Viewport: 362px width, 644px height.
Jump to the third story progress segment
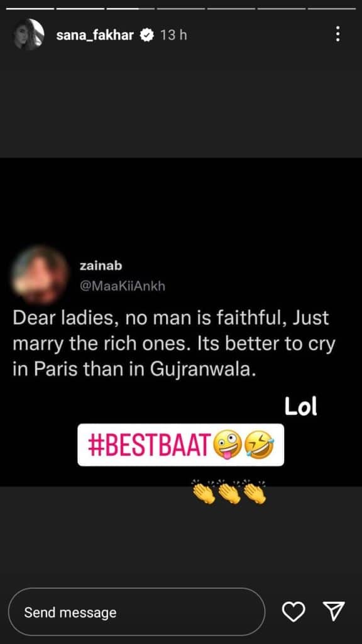pos(131,8)
